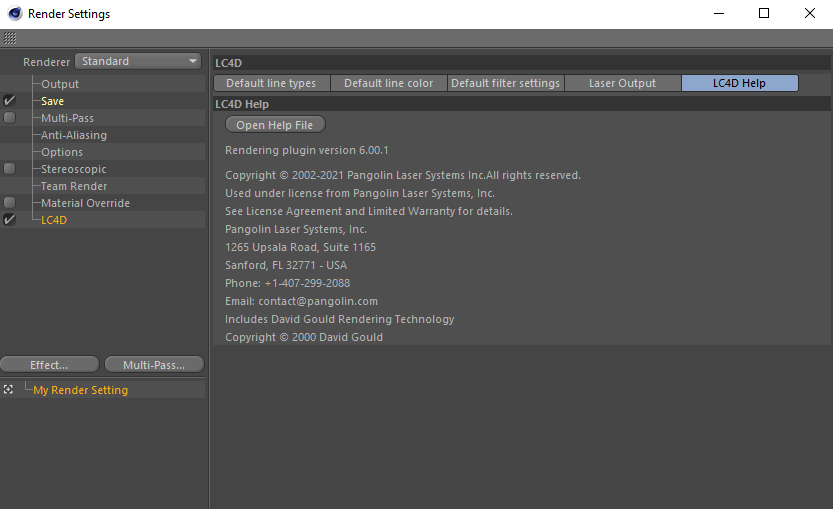Click the icon beside My Render Setting

click(9, 390)
